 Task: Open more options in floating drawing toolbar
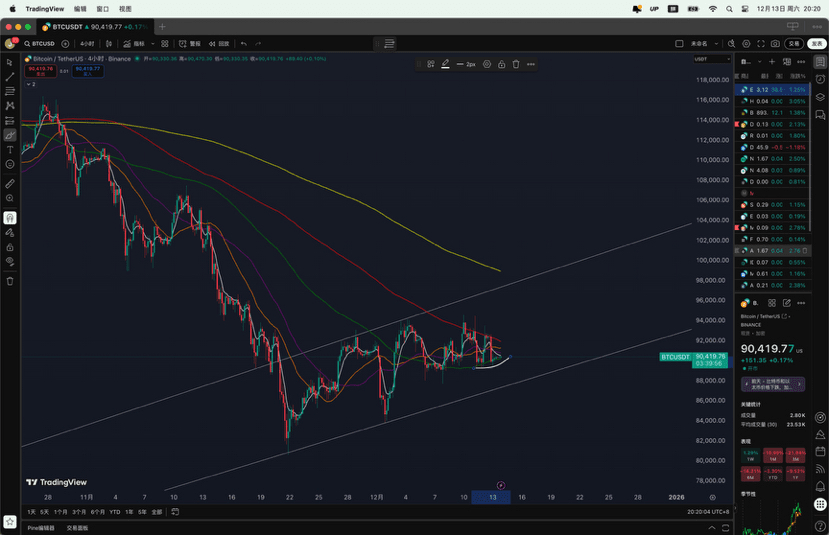point(531,64)
